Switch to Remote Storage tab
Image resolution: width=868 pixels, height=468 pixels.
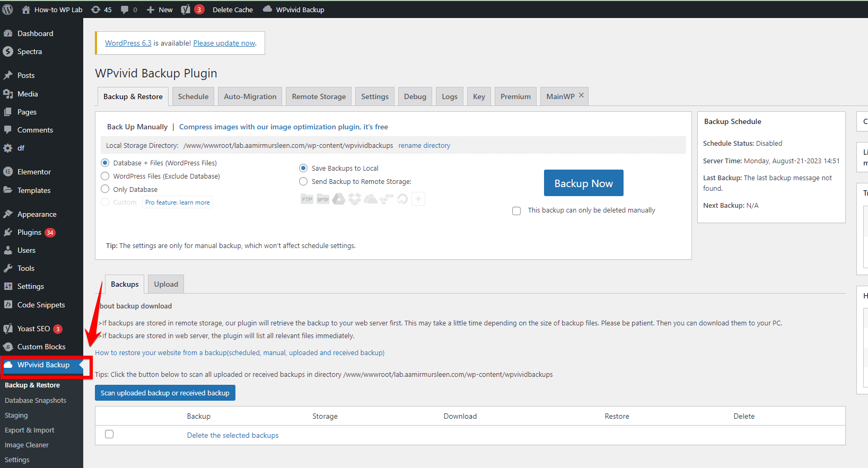[319, 96]
